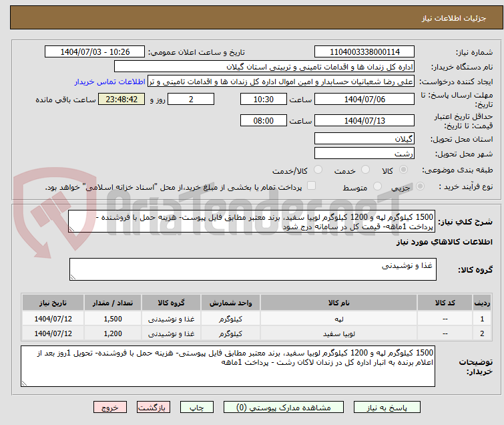Click the resize handle of توضیحات خریدار textarea

[24, 384]
